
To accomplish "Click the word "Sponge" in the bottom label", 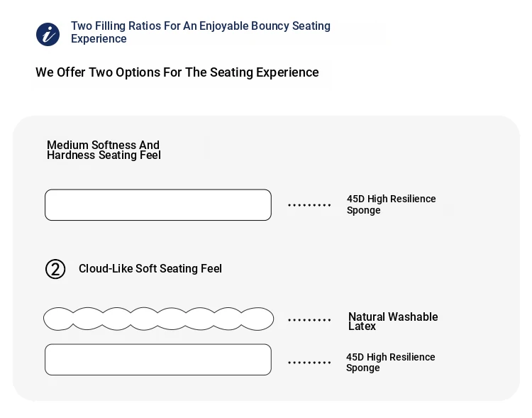I will [363, 368].
